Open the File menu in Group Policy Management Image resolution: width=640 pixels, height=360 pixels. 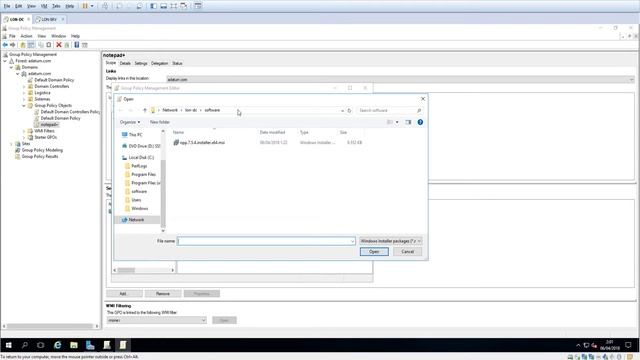tap(12, 36)
